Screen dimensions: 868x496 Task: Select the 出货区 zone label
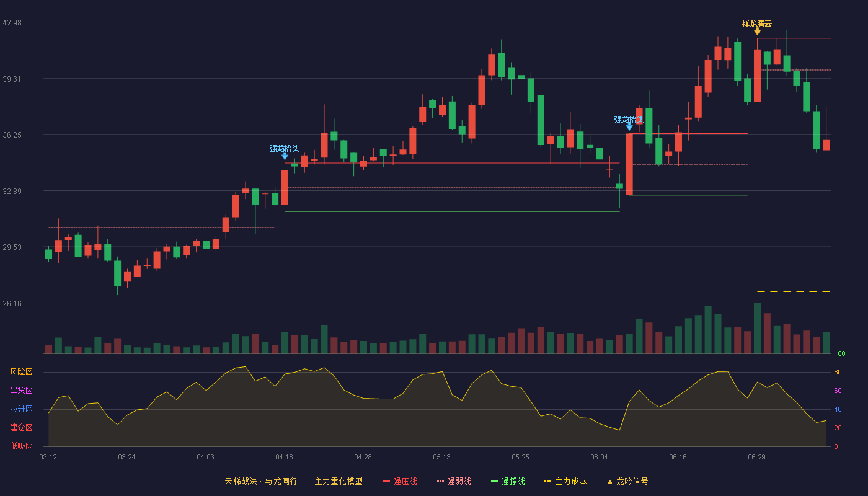pyautogui.click(x=21, y=391)
